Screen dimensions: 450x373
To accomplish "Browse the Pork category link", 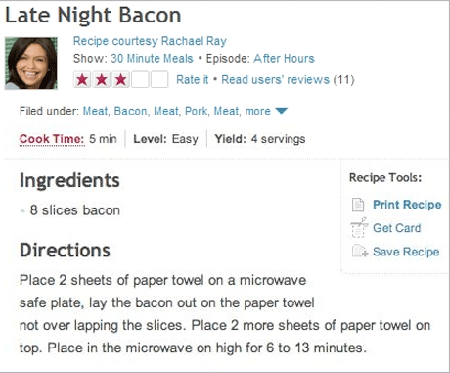I will tap(196, 111).
